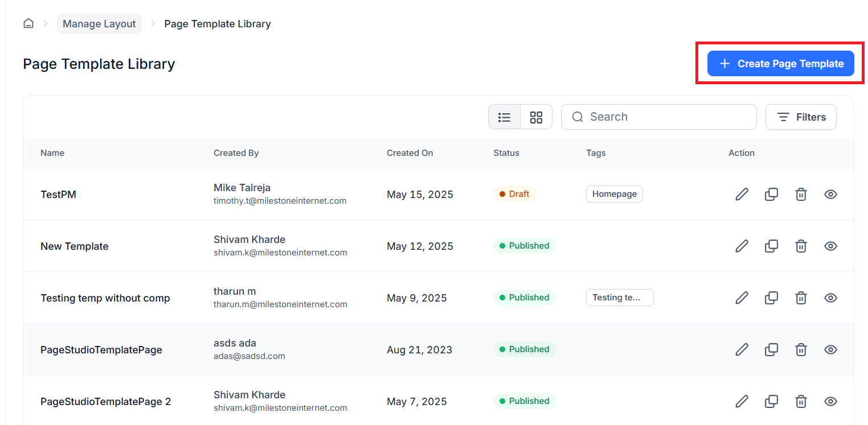The width and height of the screenshot is (868, 425).
Task: Delete the Aug 21, 2023 template
Action: point(801,350)
